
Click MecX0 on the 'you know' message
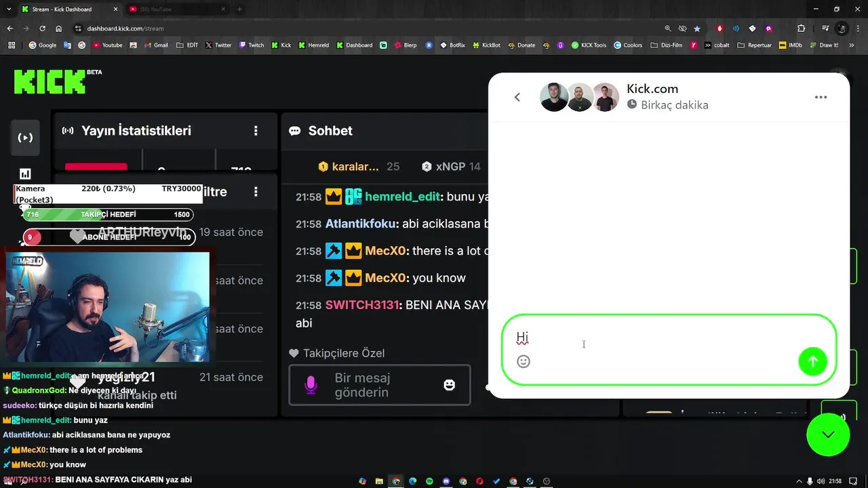385,278
